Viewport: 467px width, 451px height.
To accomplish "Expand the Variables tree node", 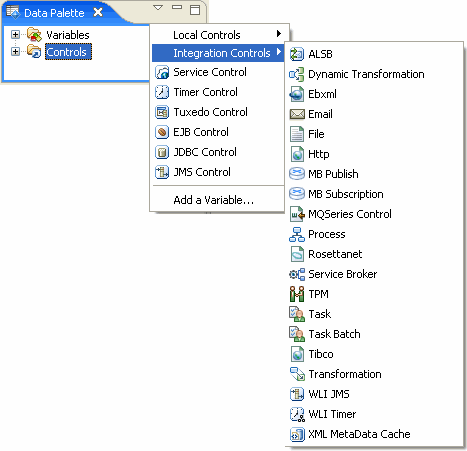I will [x=15, y=34].
